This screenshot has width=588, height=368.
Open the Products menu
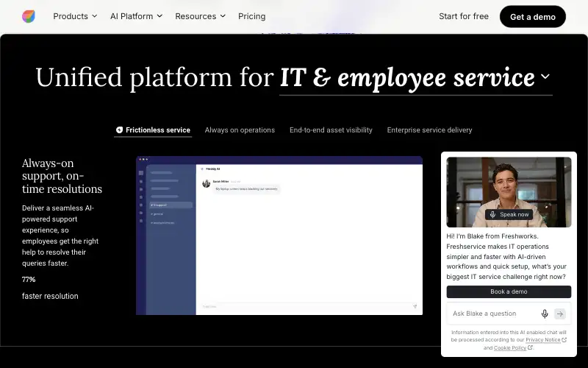75,16
